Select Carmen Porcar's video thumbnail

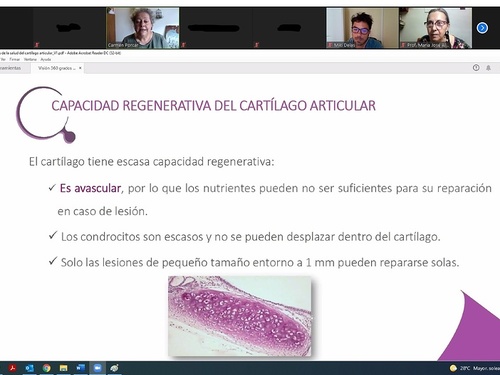143,28
